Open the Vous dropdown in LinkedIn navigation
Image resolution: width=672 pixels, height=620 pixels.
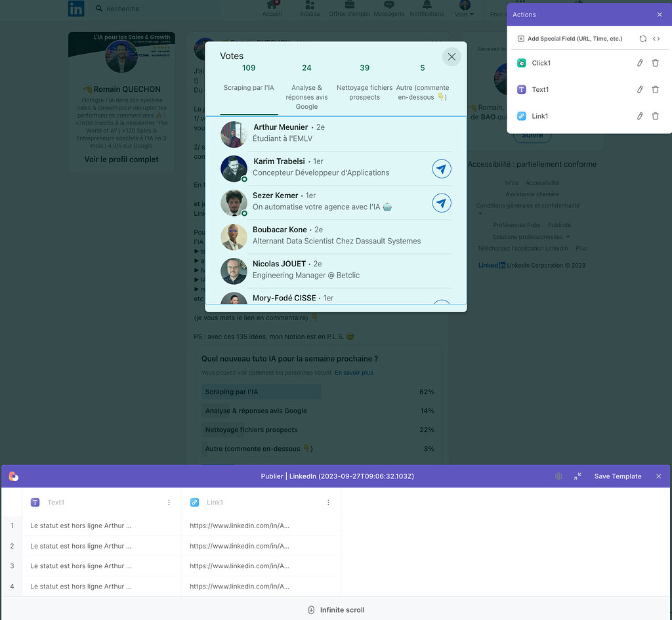tap(464, 7)
